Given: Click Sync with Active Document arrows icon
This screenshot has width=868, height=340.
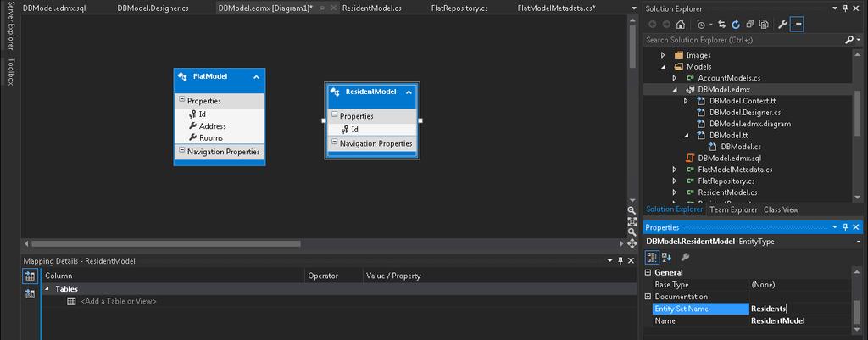Looking at the screenshot, I should coord(722,25).
